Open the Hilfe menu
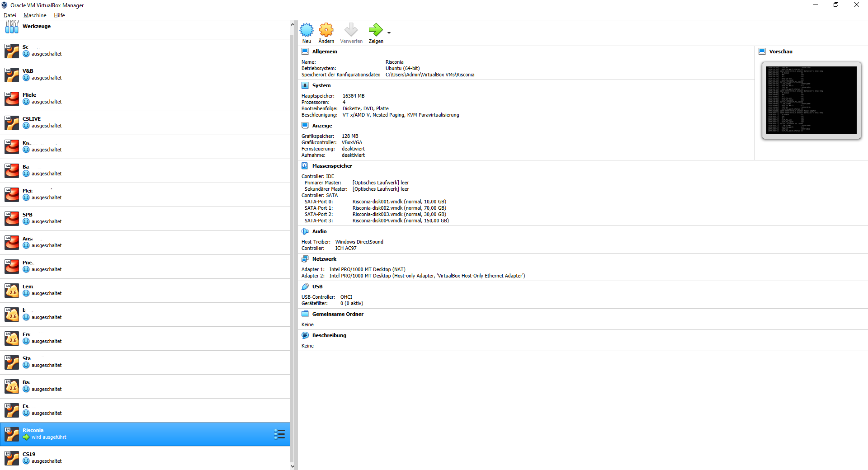Image resolution: width=868 pixels, height=470 pixels. pyautogui.click(x=59, y=15)
